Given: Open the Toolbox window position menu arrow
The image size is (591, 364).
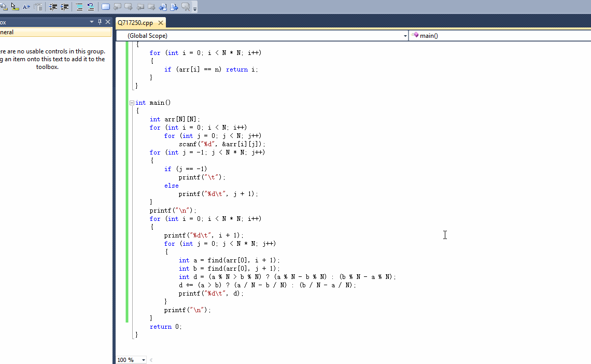Looking at the screenshot, I should [92, 22].
